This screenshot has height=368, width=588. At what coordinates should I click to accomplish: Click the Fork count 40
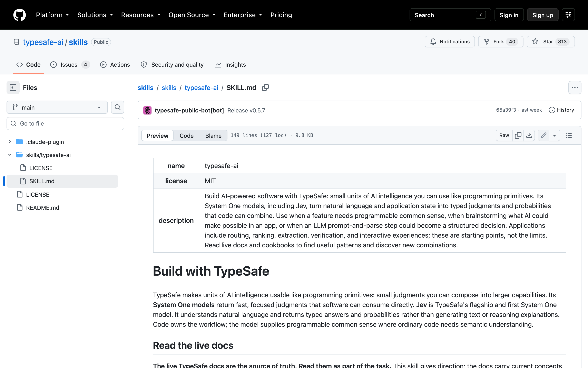click(x=512, y=42)
